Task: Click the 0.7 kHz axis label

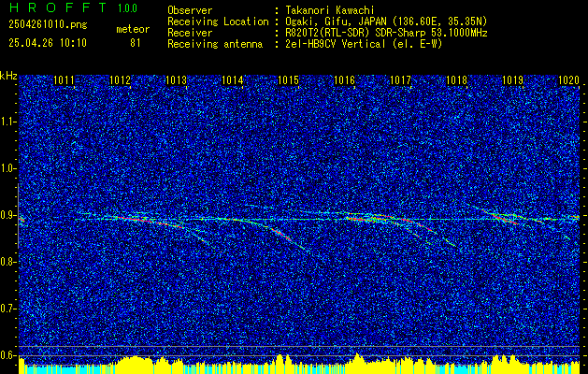Action: point(7,309)
